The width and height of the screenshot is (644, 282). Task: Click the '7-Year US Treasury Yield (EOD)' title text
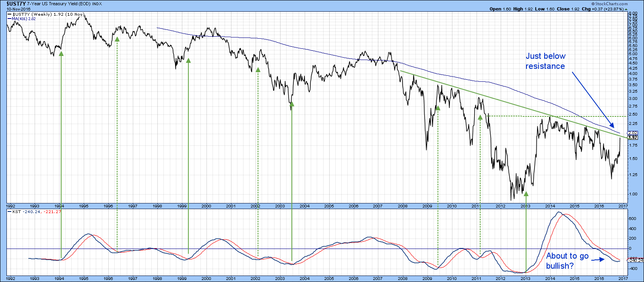[58, 4]
